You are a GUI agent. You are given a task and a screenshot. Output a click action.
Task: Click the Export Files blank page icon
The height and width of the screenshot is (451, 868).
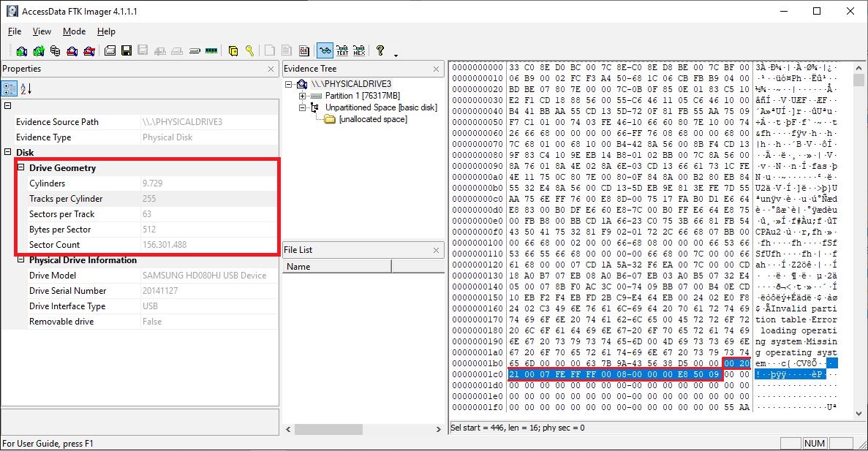pos(270,51)
